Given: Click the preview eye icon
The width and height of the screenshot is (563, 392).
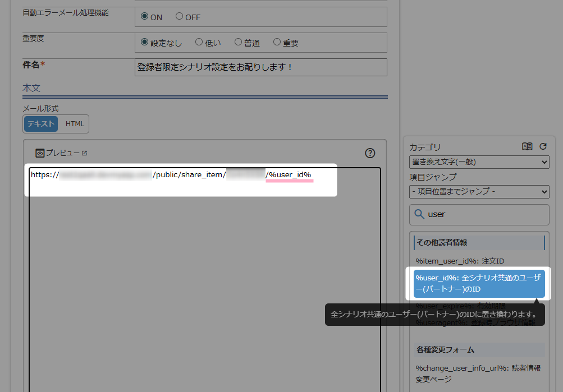Looking at the screenshot, I should pos(40,153).
